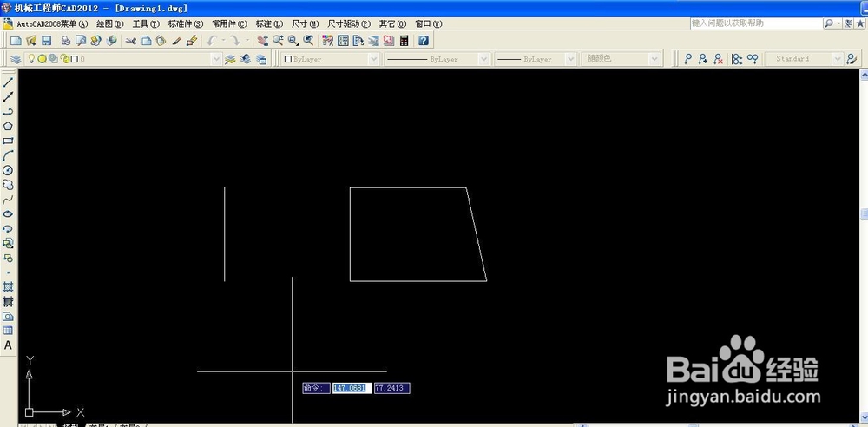Screen dimensions: 868x427
Task: Toggle layer freeze sun icon
Action: tap(42, 59)
